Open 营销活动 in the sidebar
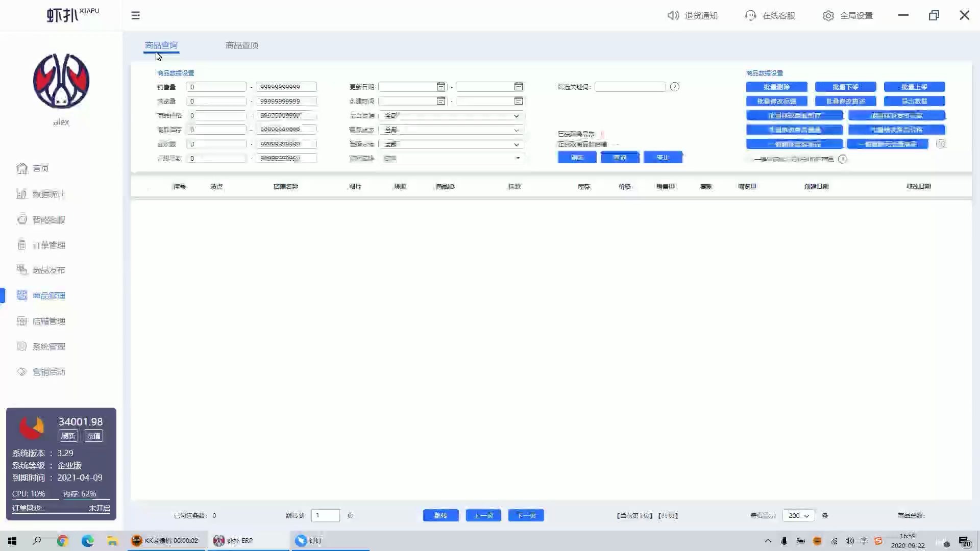980x551 pixels. coord(48,372)
